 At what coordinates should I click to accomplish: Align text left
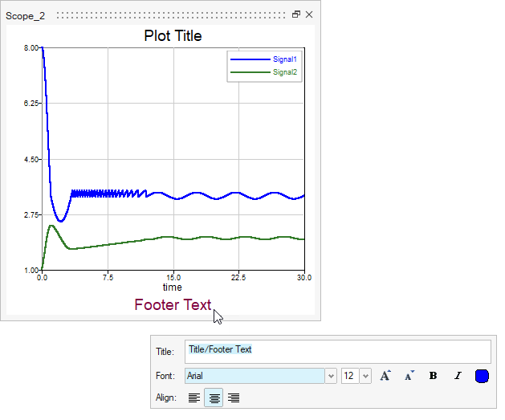(x=194, y=398)
